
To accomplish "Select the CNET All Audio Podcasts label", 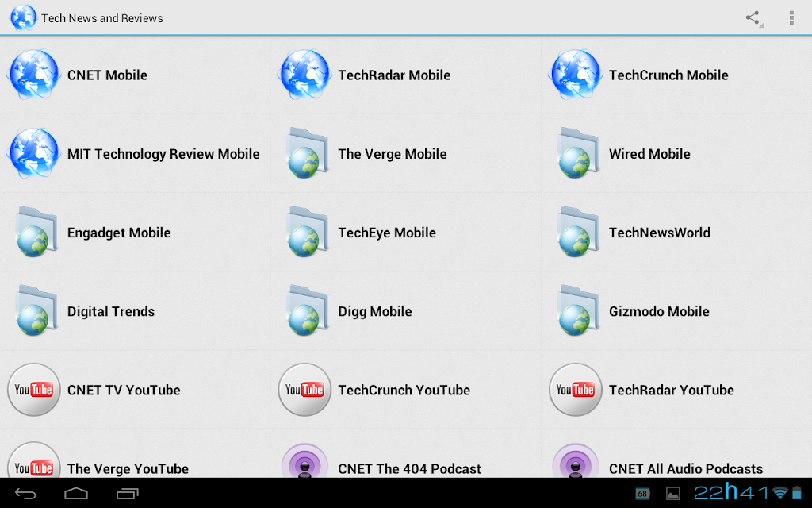I will click(686, 469).
